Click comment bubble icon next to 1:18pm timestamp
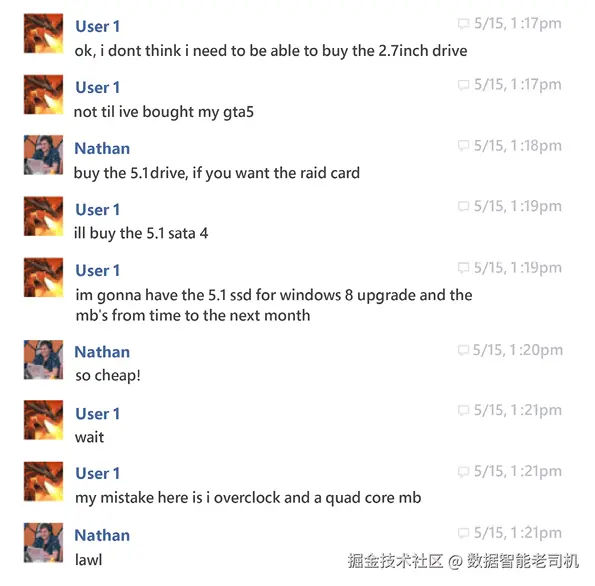 pyautogui.click(x=463, y=146)
